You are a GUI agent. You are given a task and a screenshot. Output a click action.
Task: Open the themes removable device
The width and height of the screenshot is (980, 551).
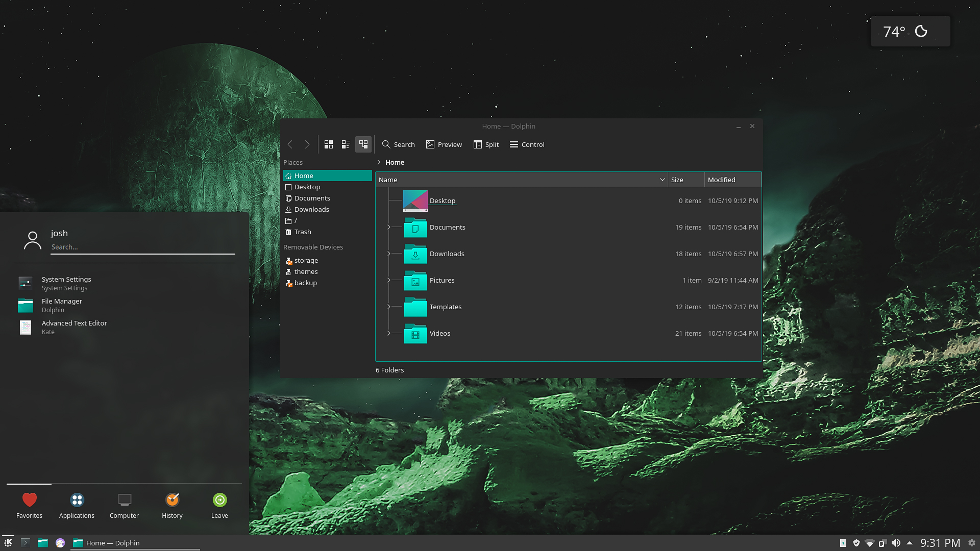[328, 272]
